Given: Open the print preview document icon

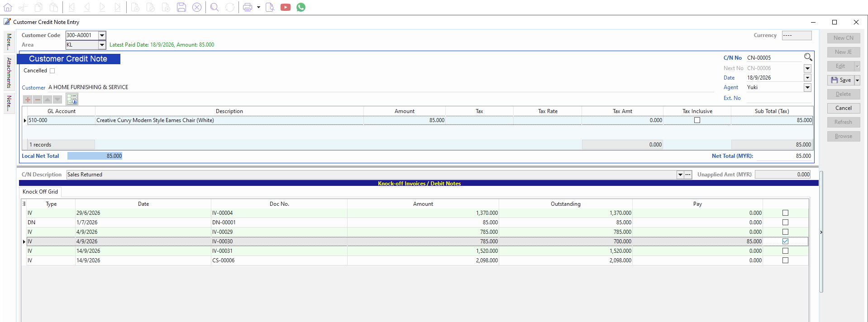Looking at the screenshot, I should 270,7.
